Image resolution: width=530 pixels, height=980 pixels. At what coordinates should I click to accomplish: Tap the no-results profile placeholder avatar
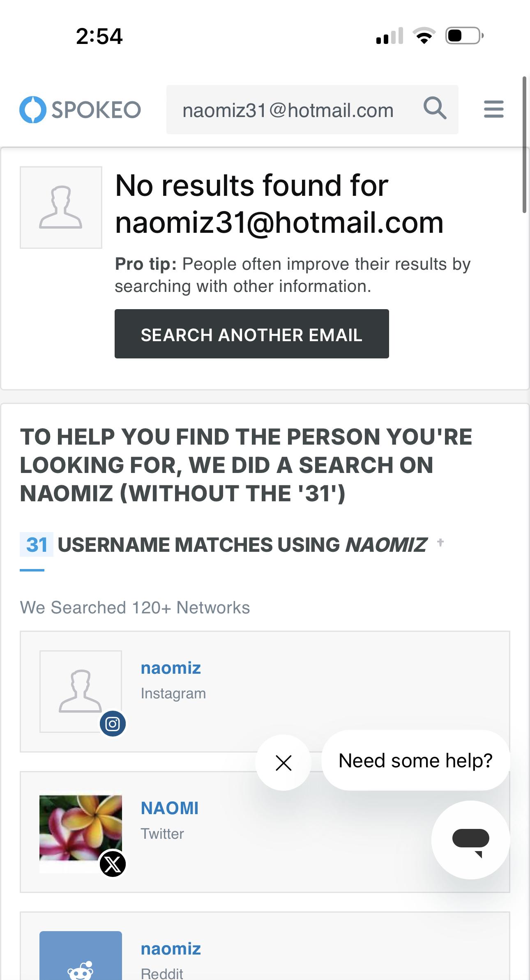(x=61, y=207)
